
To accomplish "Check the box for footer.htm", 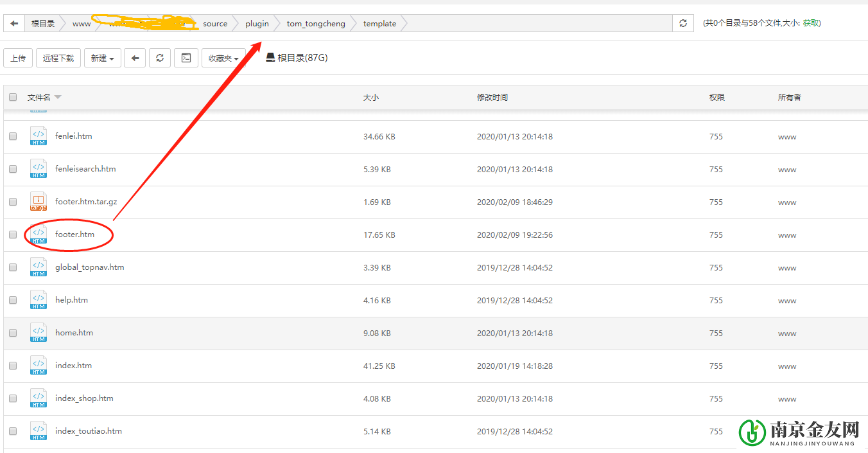I will click(13, 235).
